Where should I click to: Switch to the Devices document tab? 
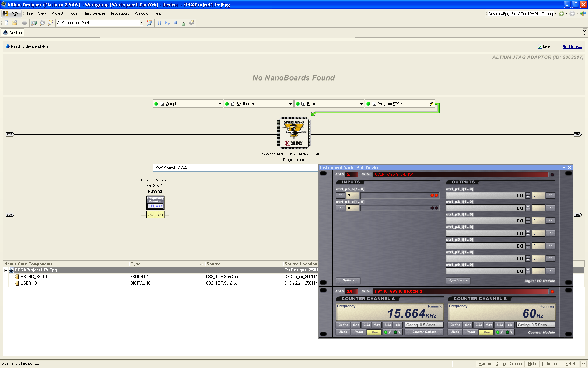tap(13, 33)
